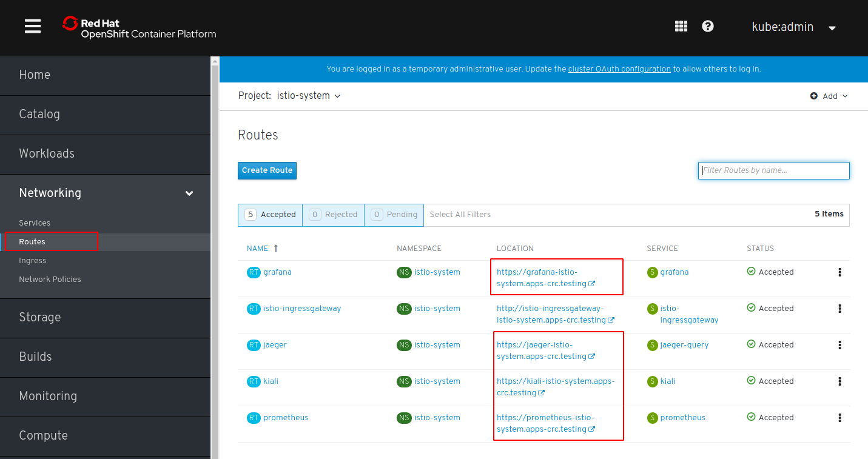Image resolution: width=868 pixels, height=459 pixels.
Task: Sort by the NAMESPACE column header
Action: (419, 249)
